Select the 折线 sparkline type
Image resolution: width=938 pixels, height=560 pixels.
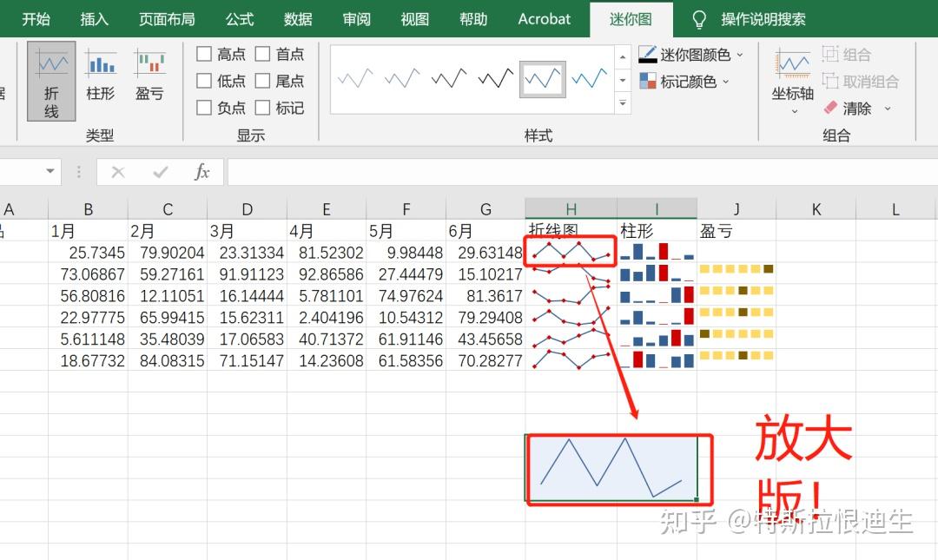51,82
